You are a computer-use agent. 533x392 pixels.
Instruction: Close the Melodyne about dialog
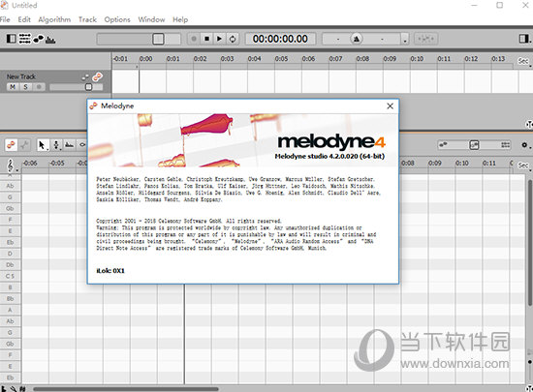point(390,106)
